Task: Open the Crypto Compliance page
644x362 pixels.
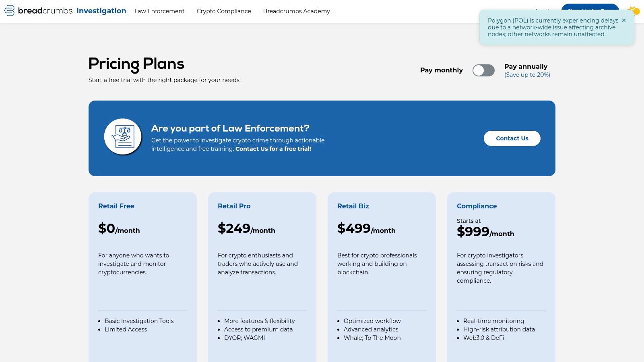Action: point(223,11)
